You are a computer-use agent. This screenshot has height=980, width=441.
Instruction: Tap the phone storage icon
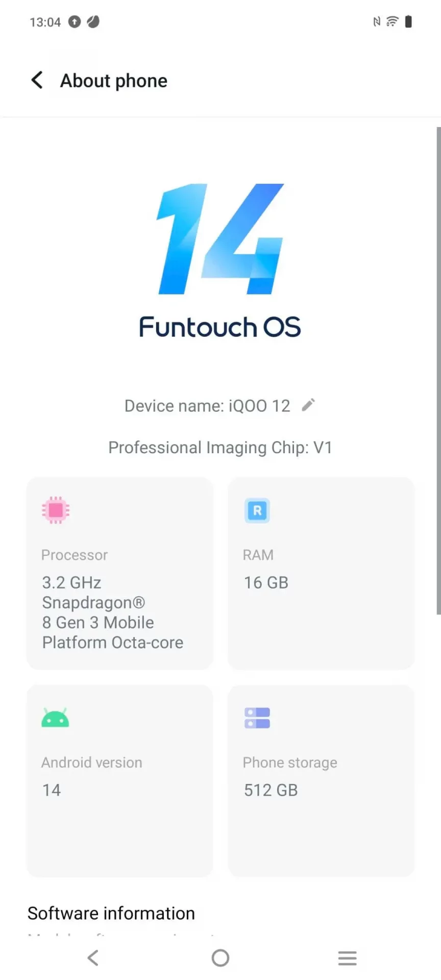click(257, 718)
